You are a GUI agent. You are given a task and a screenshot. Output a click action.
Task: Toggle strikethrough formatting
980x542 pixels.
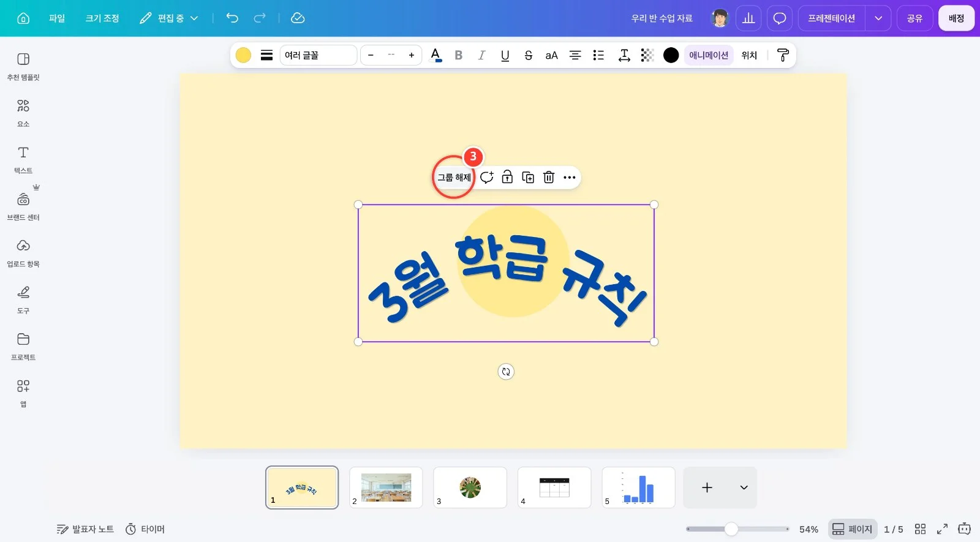[x=528, y=55]
